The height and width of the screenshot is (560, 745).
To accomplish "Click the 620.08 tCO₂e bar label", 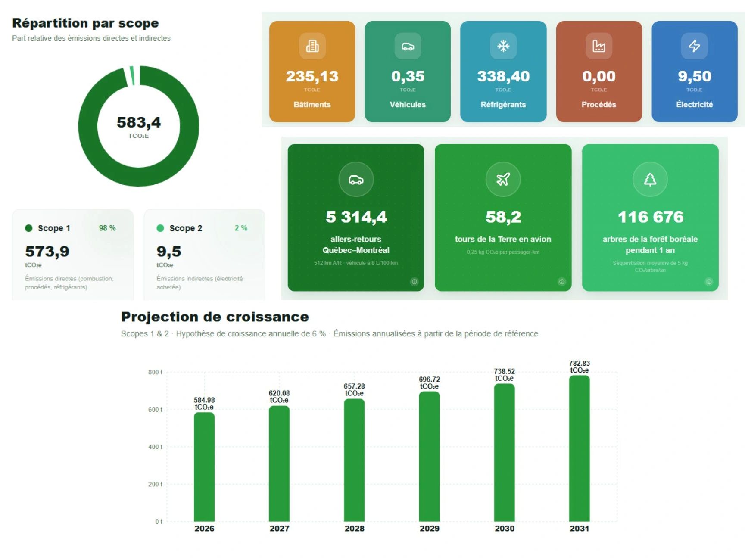I will click(279, 397).
